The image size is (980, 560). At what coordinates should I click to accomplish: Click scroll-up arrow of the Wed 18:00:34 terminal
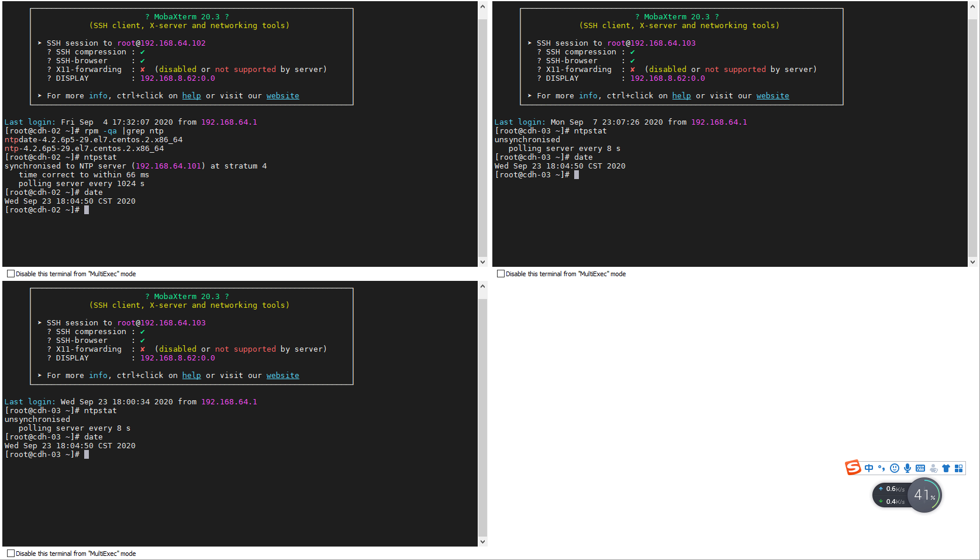click(x=482, y=287)
